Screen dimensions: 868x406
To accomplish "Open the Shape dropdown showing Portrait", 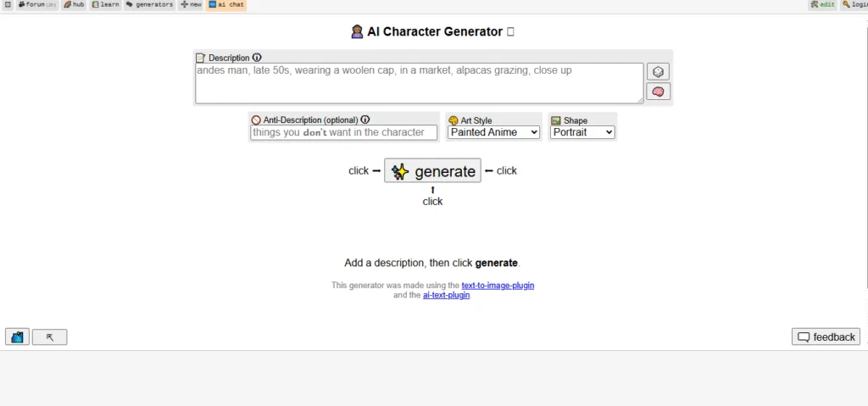I will (x=582, y=132).
